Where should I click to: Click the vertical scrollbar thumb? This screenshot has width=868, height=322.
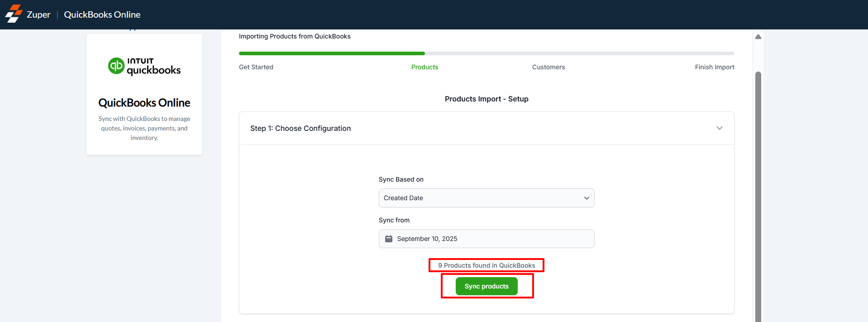click(x=758, y=197)
